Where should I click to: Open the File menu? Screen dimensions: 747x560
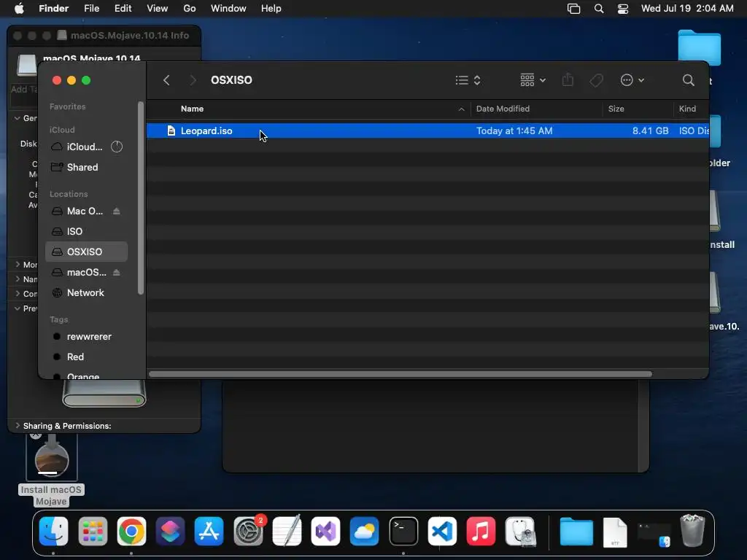(x=91, y=9)
